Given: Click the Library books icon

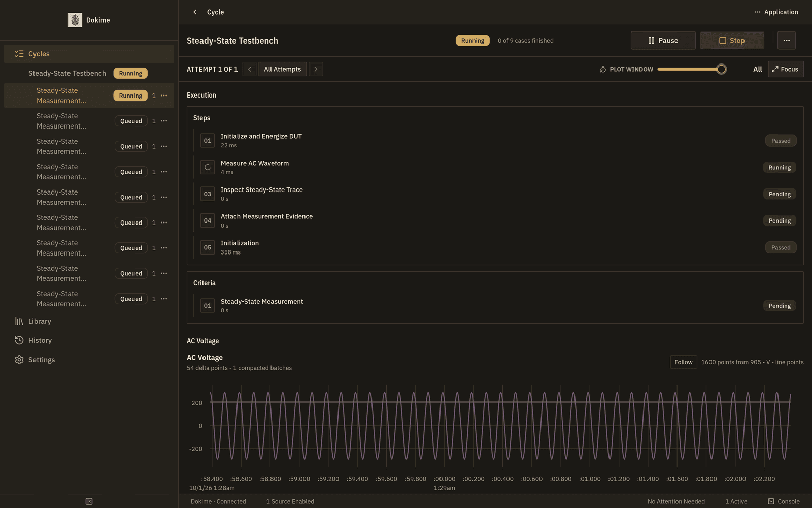Looking at the screenshot, I should (19, 321).
